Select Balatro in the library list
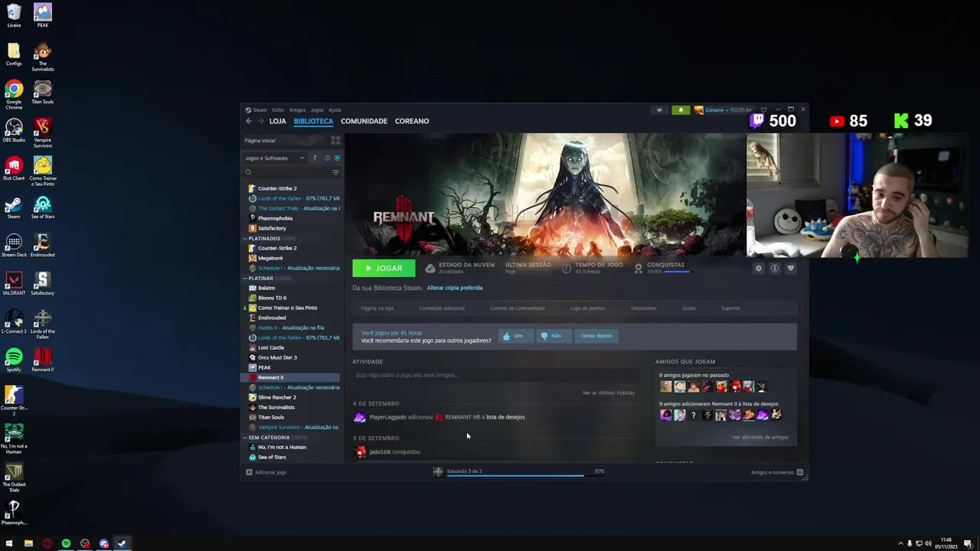980x551 pixels. [266, 288]
